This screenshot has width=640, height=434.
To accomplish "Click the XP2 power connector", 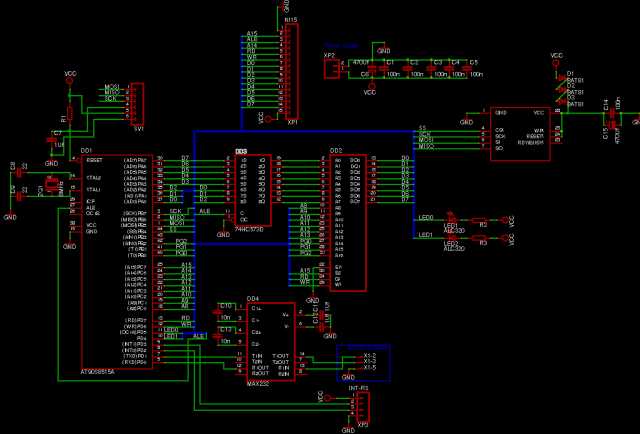I will [x=332, y=69].
